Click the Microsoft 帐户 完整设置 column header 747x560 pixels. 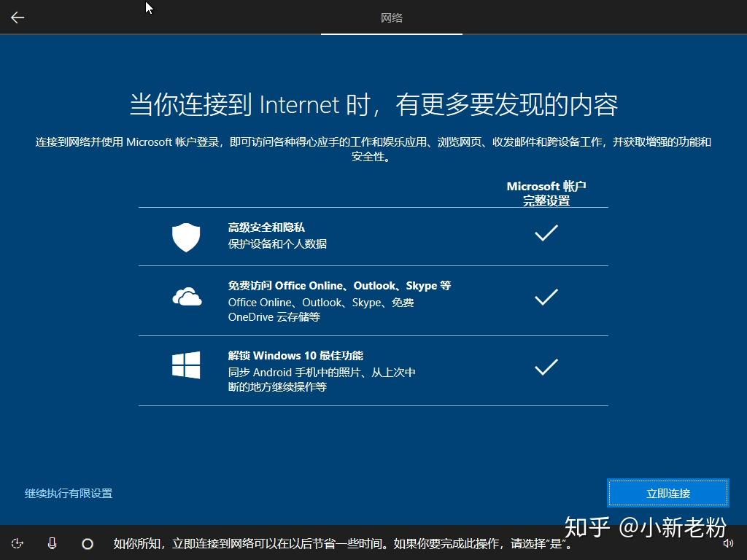click(x=546, y=192)
